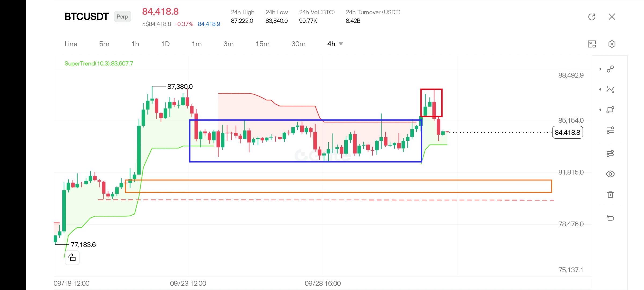Expand the wave tools submenu arrow
Viewport: 644px width, 290px height.
point(600,89)
